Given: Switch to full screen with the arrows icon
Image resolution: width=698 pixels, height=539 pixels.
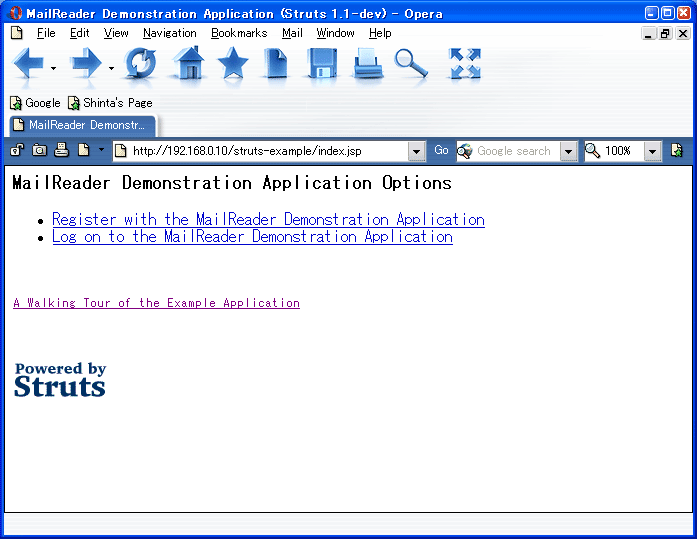Looking at the screenshot, I should (x=465, y=64).
